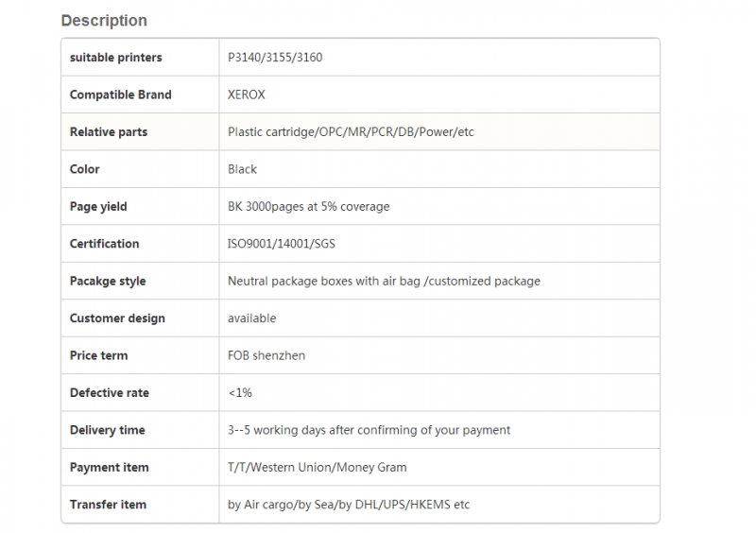
Task: Click the 3--5 working days delivery text
Action: pyautogui.click(x=369, y=430)
